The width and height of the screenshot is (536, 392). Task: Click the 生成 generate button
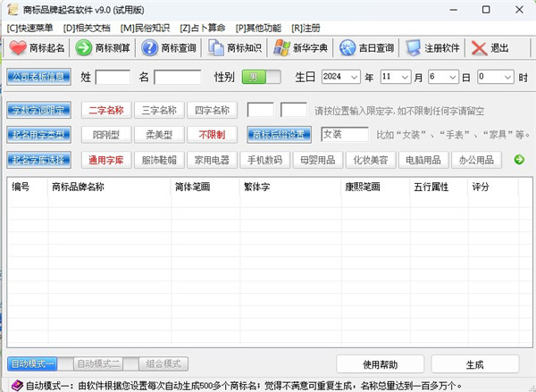[x=475, y=364]
